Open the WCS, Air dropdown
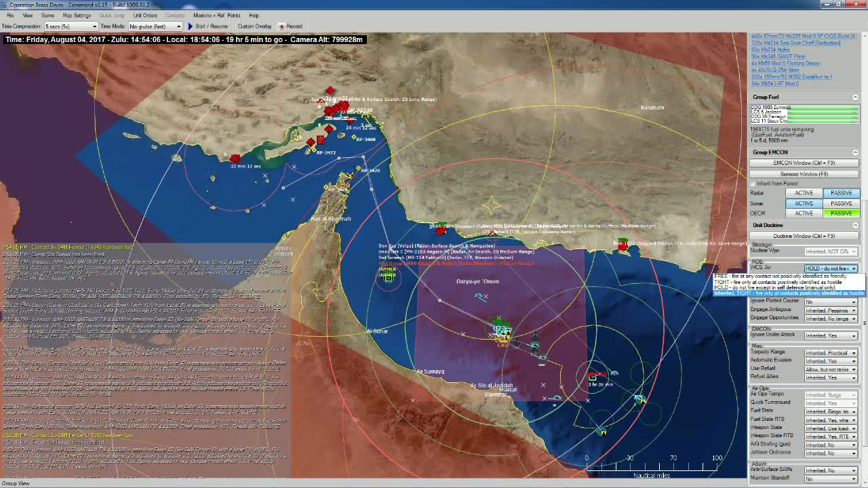 coord(831,268)
